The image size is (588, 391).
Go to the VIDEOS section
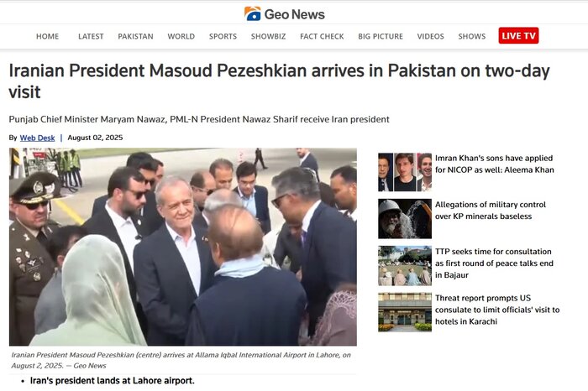click(430, 36)
